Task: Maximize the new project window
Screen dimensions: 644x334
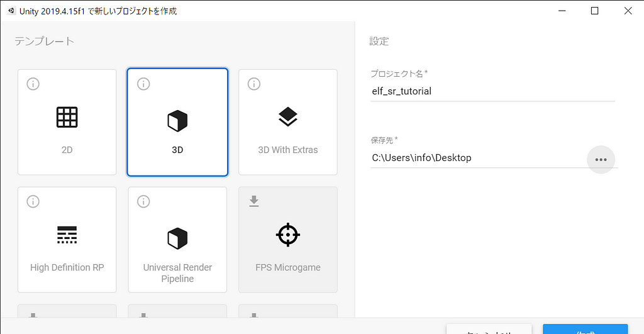Action: (x=594, y=11)
